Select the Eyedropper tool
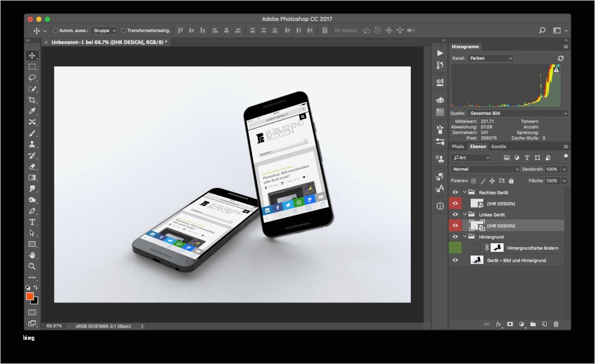 pos(33,111)
